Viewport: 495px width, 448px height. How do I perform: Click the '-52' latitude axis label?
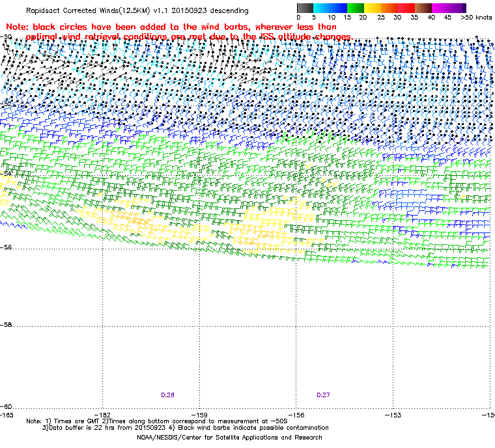click(6, 104)
